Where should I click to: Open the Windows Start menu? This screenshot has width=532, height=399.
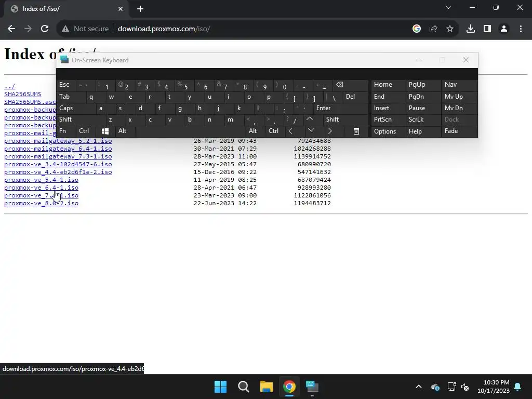(x=220, y=387)
